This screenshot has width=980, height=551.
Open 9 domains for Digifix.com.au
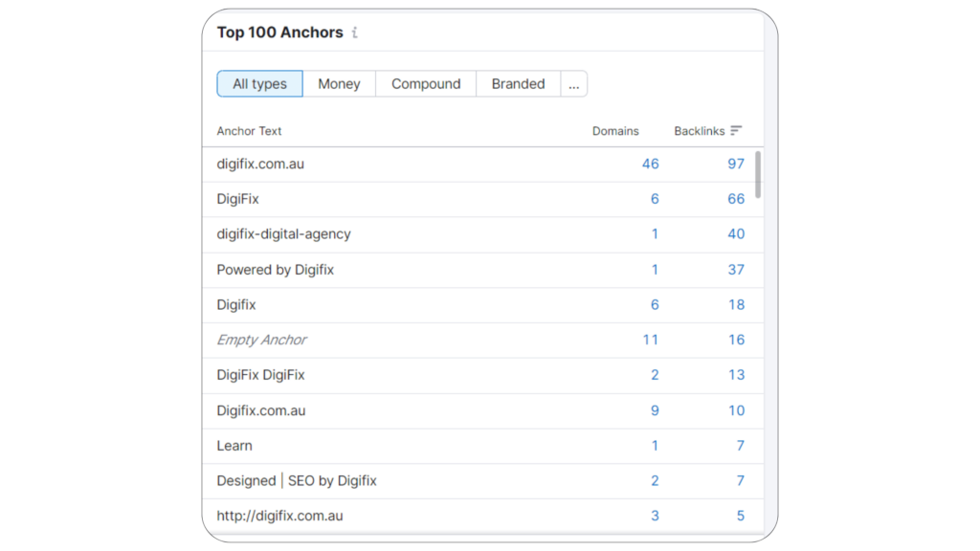[x=655, y=410]
